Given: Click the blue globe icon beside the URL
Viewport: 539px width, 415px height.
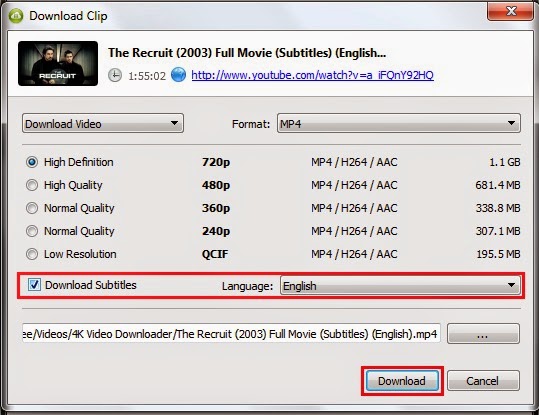Looking at the screenshot, I should coord(178,75).
